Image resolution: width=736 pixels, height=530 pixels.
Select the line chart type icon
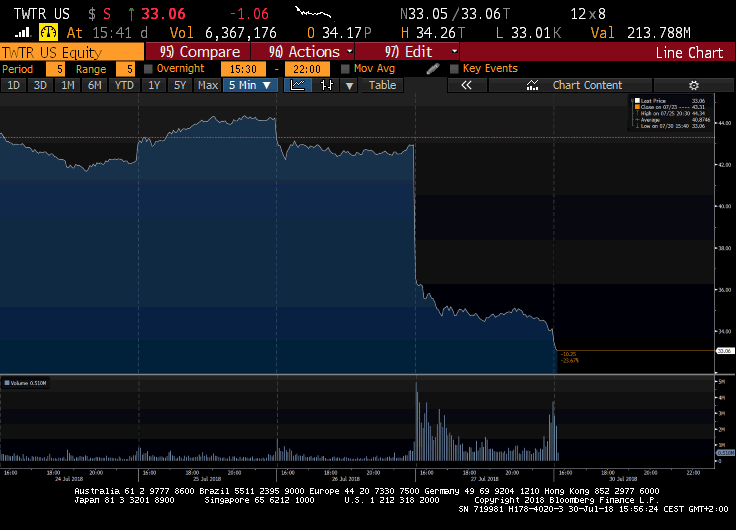(x=298, y=85)
